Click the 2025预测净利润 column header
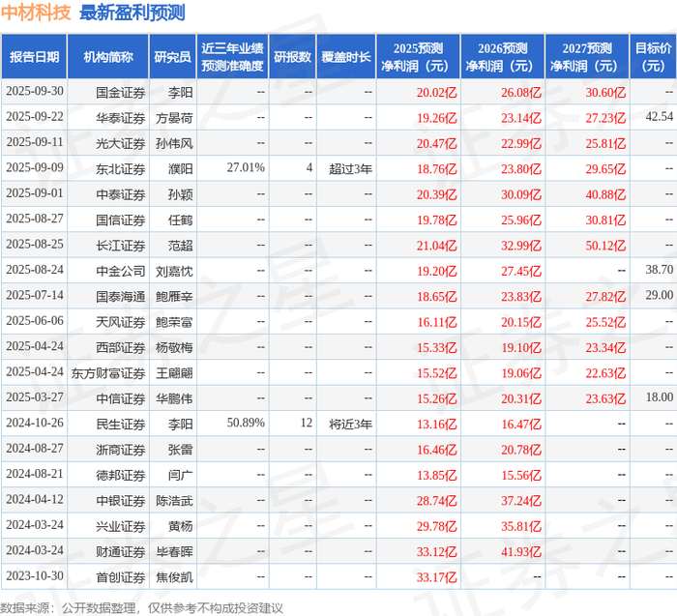The width and height of the screenshot is (677, 616). [x=418, y=57]
